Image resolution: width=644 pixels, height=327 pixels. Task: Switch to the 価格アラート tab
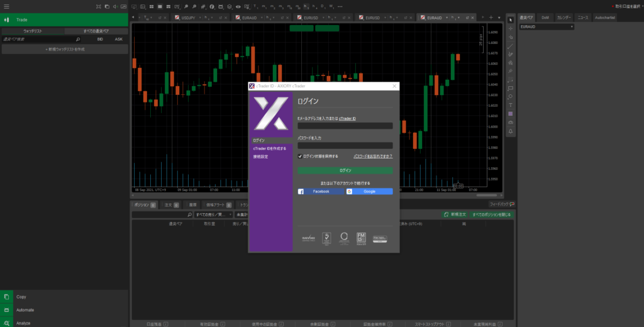pyautogui.click(x=218, y=205)
